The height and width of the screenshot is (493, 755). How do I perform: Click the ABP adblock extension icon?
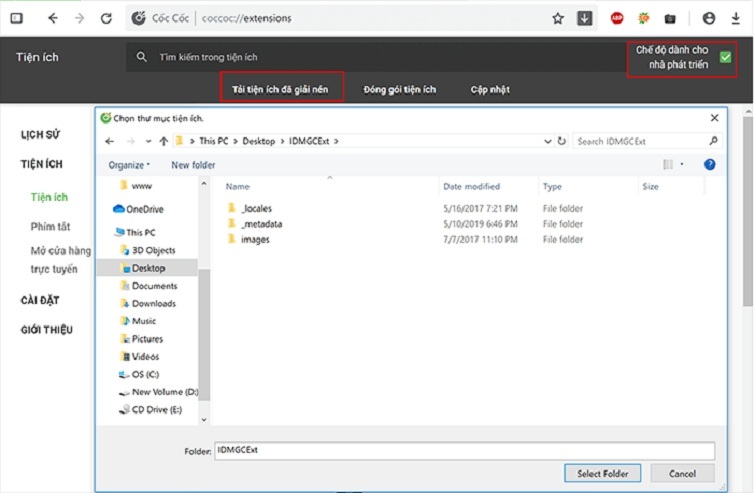click(617, 18)
